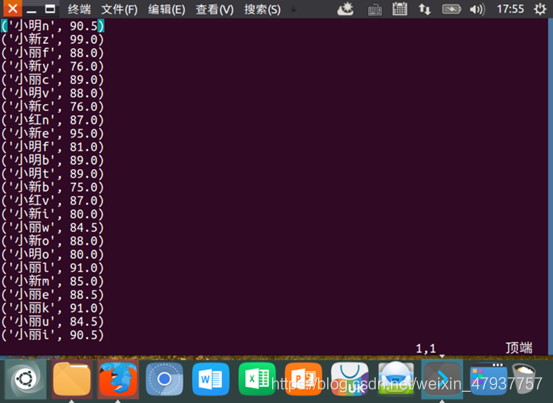The width and height of the screenshot is (553, 403).
Task: Click the line ('小明f', 81.0)
Action: (53, 147)
